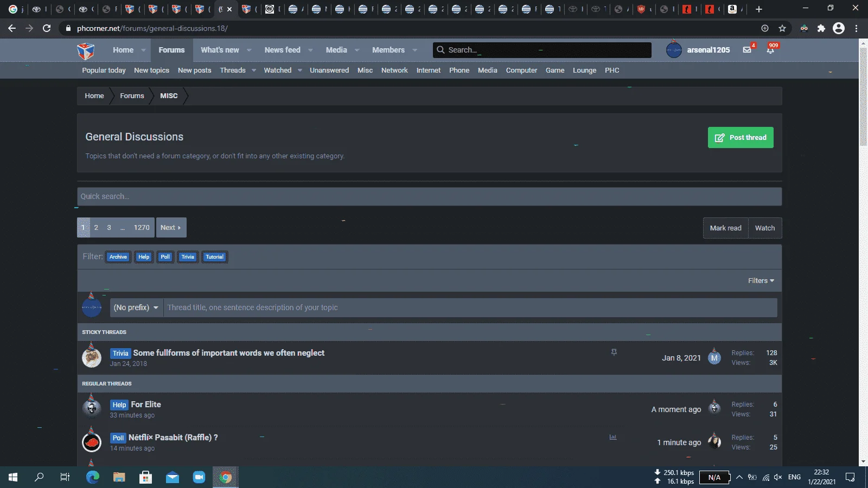The width and height of the screenshot is (868, 488).
Task: Open Chrome profile account icon
Action: coord(839,28)
